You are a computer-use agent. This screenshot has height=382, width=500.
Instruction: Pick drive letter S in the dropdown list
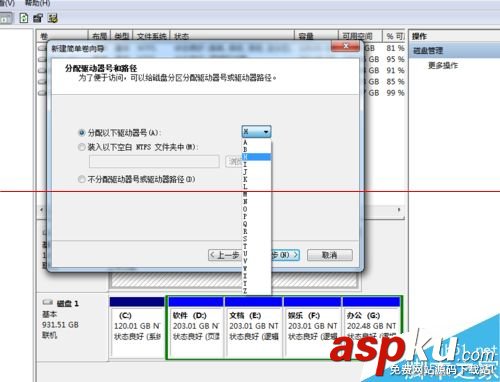pos(256,238)
